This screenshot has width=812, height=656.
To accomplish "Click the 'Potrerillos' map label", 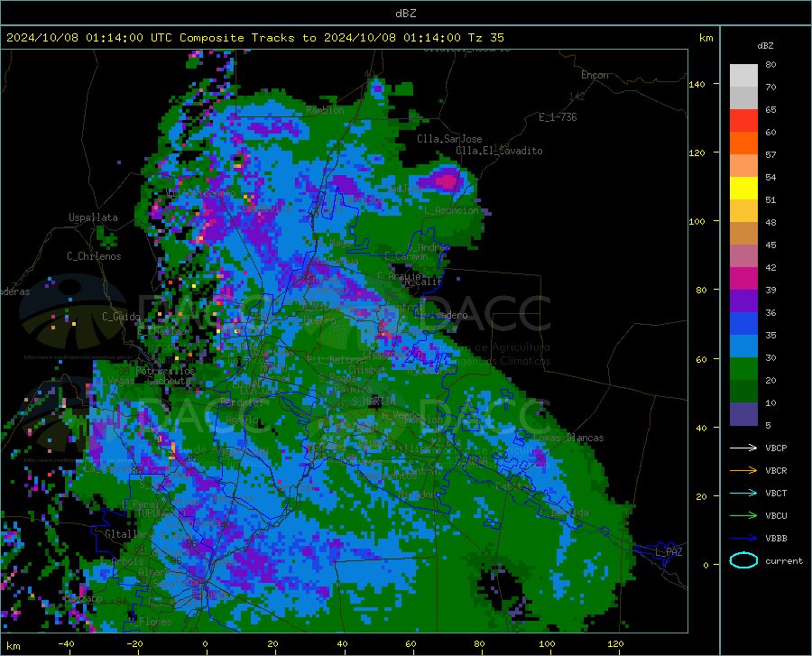I will tap(165, 371).
